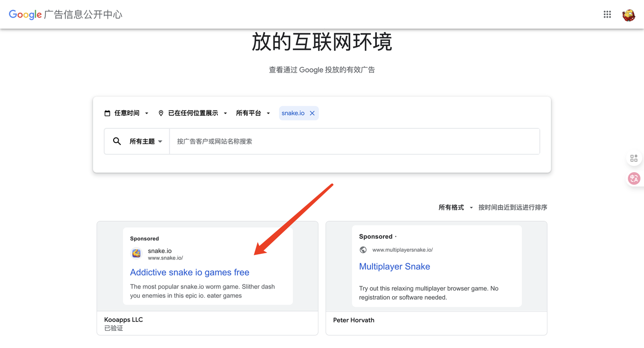Click the Kooapps LLC advertiser name
The image size is (644, 348).
(x=124, y=320)
